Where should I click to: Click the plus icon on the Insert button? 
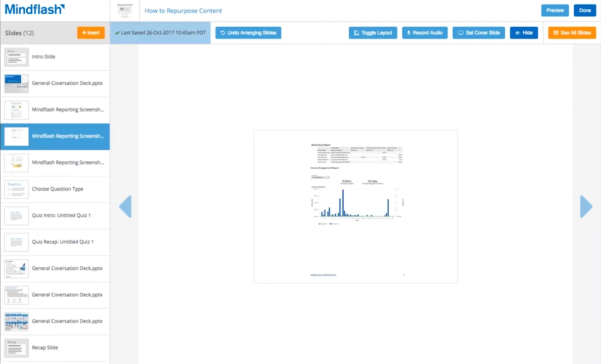(84, 32)
